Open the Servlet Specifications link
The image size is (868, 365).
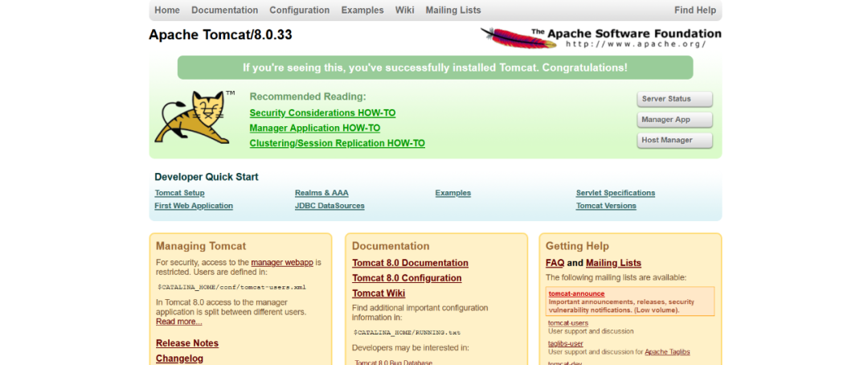[x=616, y=193]
